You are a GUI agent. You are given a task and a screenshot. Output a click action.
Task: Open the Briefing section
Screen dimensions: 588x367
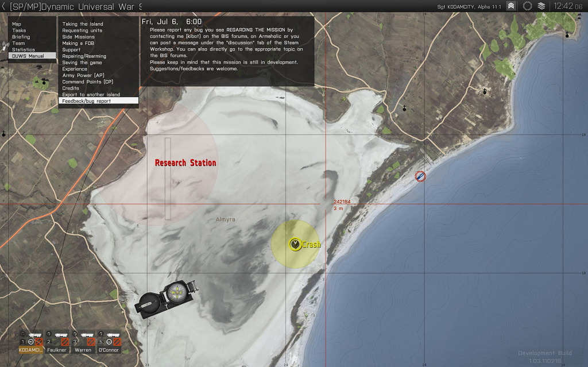[x=21, y=37]
